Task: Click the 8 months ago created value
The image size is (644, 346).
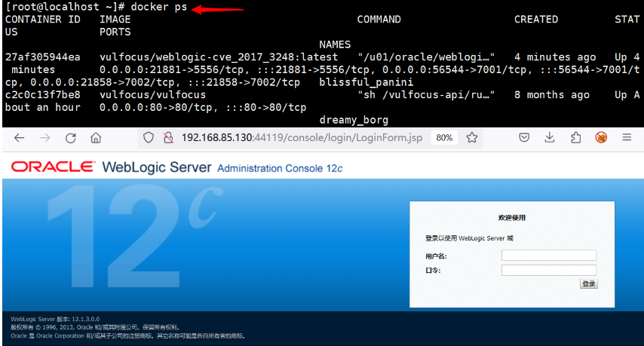Action: tap(551, 95)
